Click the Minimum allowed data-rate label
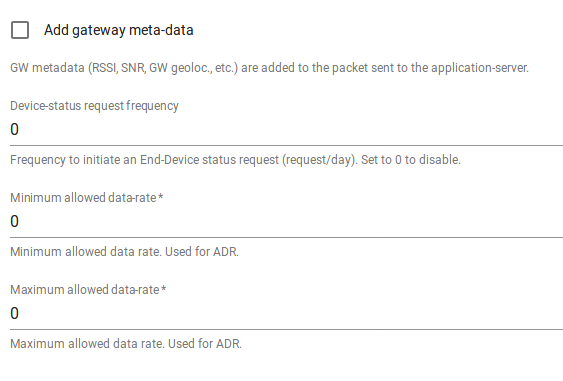The image size is (563, 381). tap(83, 198)
